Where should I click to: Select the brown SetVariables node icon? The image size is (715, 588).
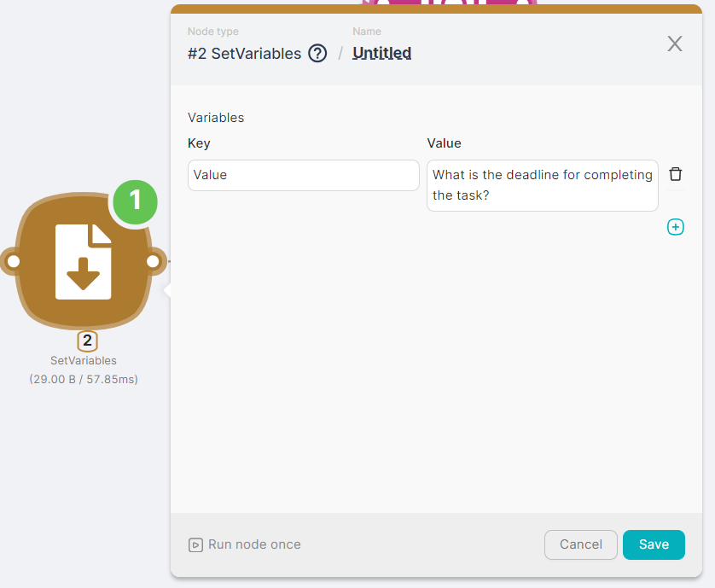83,261
